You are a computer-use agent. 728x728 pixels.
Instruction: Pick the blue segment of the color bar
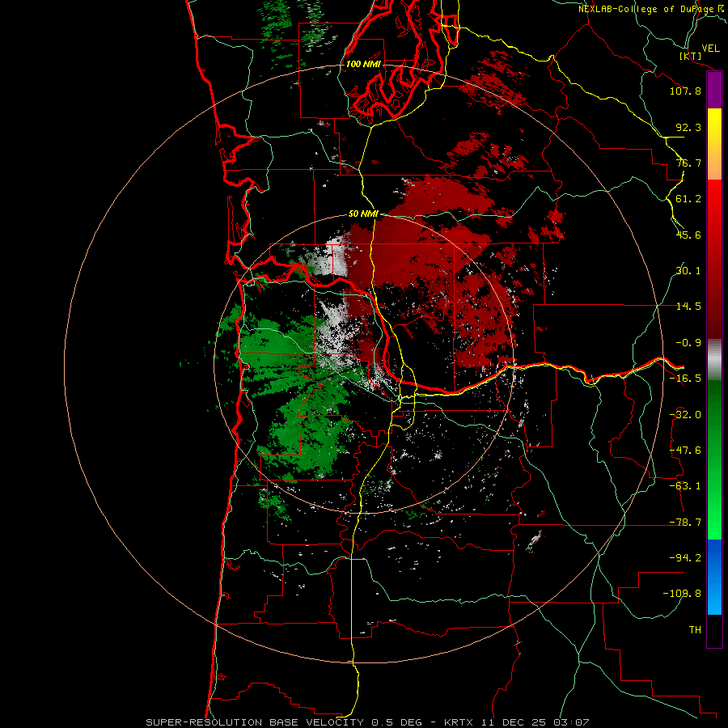[714, 577]
